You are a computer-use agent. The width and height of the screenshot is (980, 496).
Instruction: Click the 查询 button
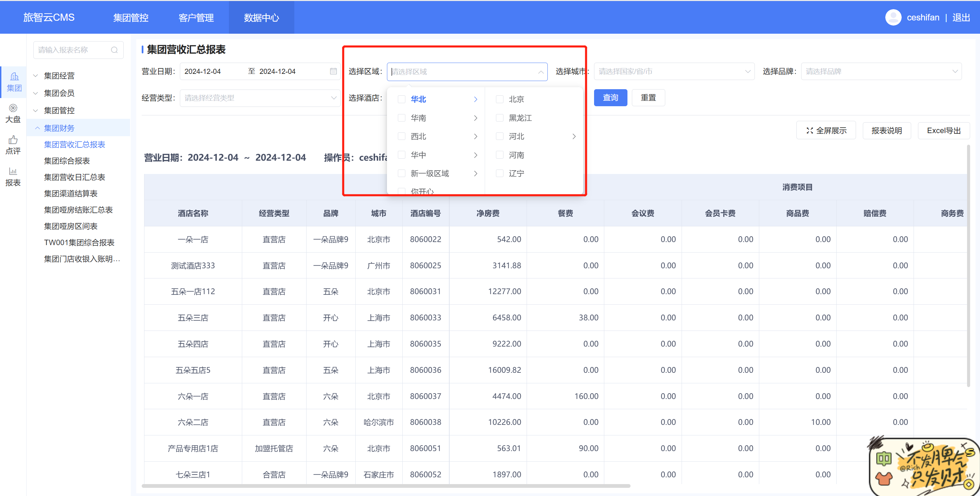[x=610, y=98]
